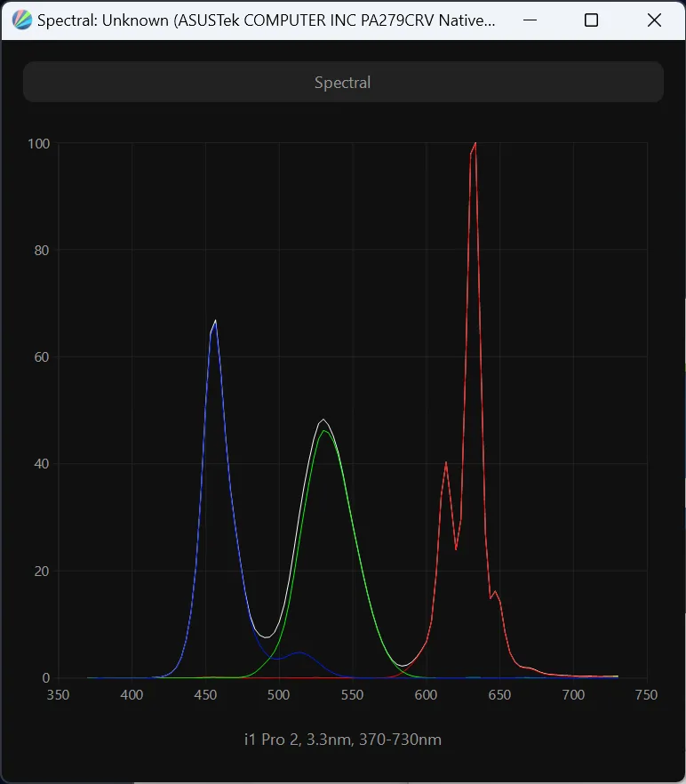Select the blue curve peak near 455nm

214,323
